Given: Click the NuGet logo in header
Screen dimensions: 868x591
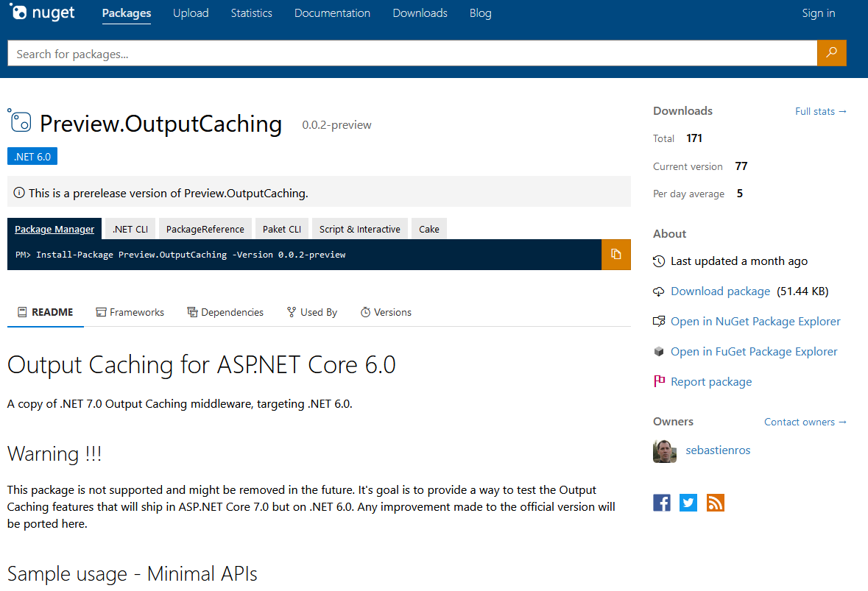Looking at the screenshot, I should [x=42, y=13].
